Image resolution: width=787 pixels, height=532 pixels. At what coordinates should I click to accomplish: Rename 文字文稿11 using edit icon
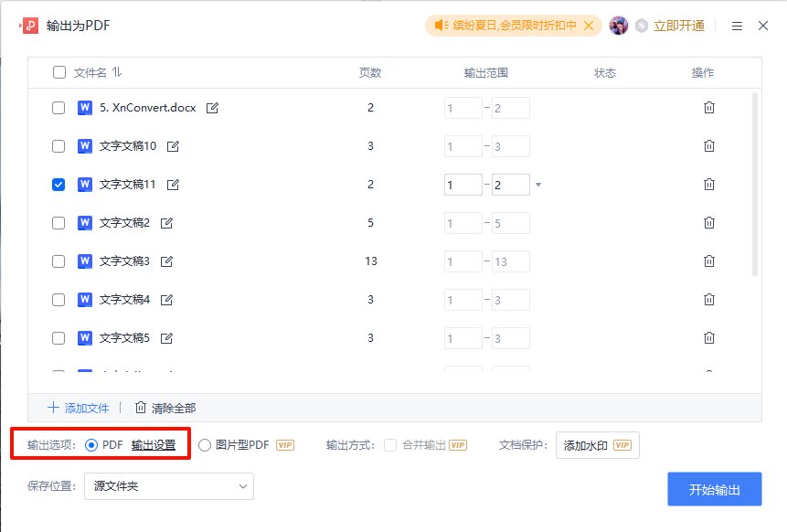pos(173,185)
